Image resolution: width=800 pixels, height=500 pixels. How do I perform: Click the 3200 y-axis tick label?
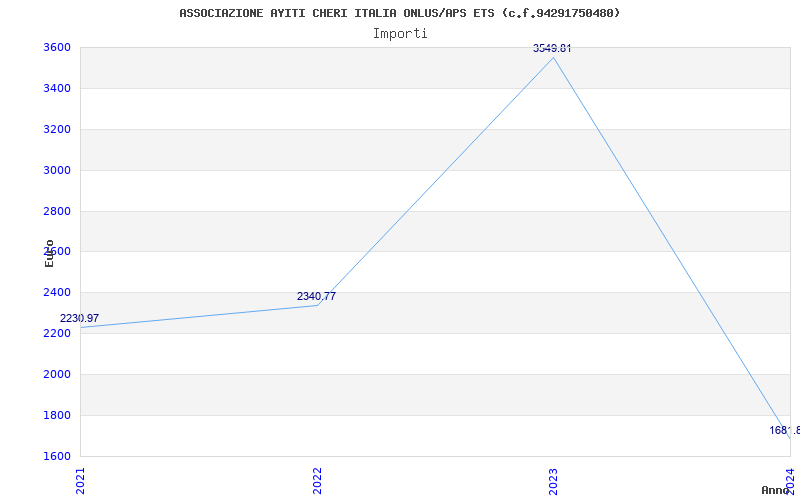tap(57, 129)
